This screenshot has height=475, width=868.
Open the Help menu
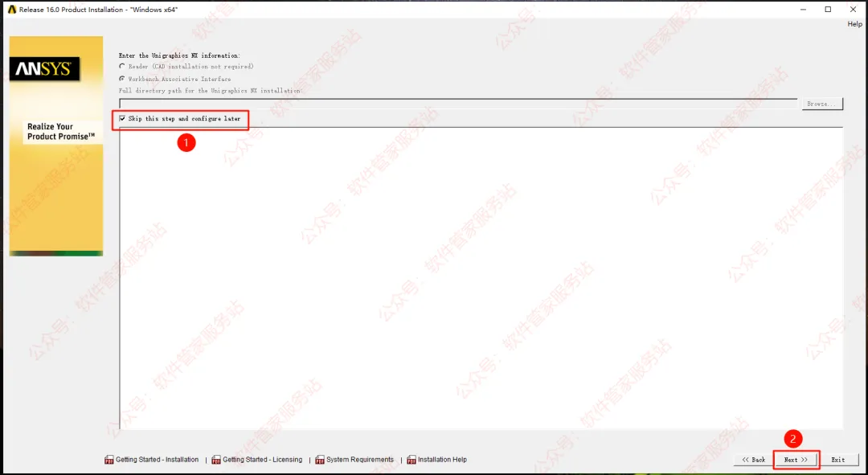coord(854,24)
